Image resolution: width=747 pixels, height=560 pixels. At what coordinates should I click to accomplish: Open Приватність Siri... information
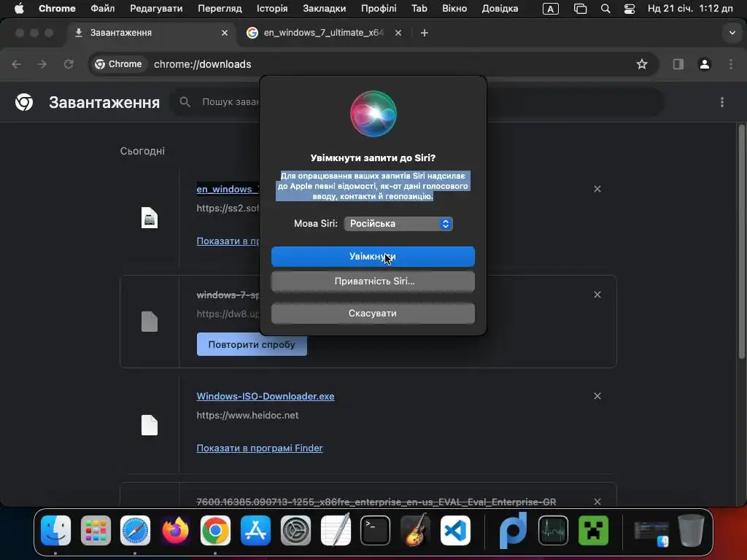(373, 281)
